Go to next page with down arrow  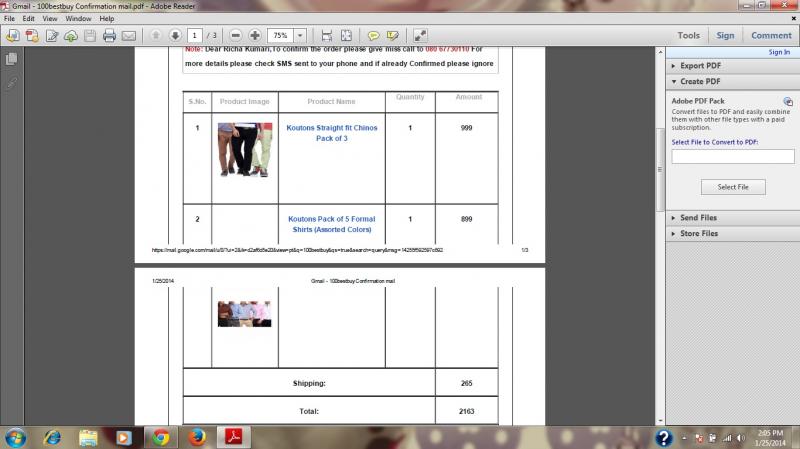pos(175,35)
